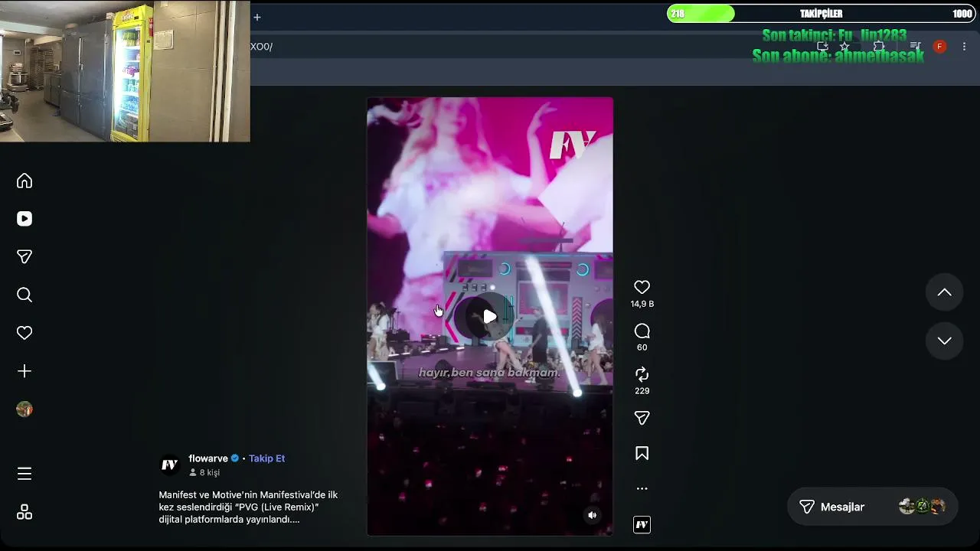Open notifications via the sidebar heart icon

click(x=24, y=333)
